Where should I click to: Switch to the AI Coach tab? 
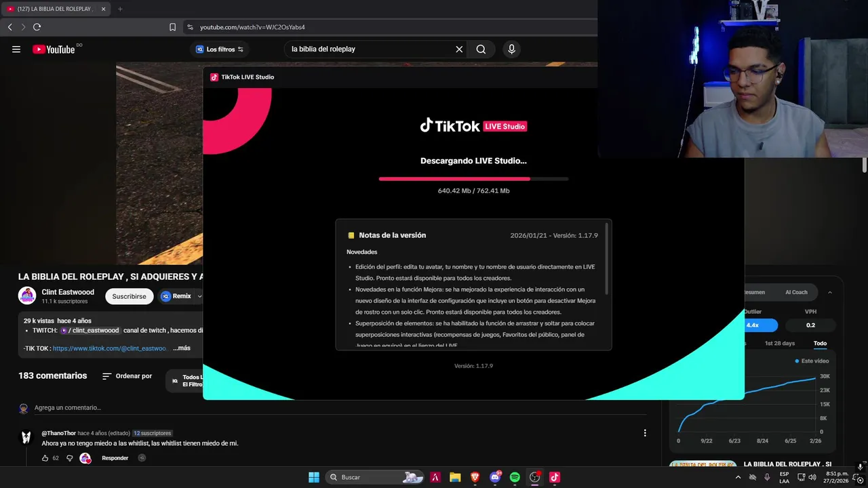pyautogui.click(x=796, y=292)
